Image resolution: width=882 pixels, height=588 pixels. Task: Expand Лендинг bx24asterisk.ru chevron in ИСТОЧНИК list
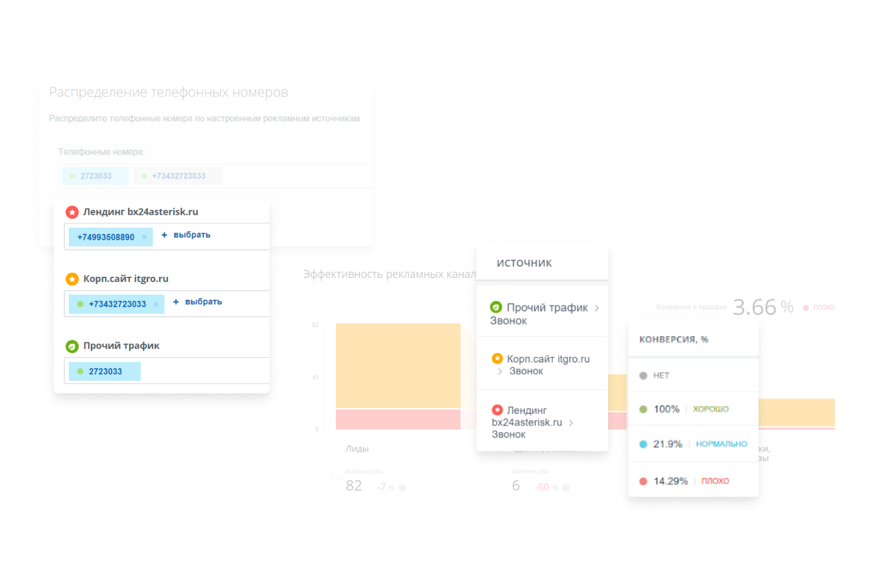(571, 423)
